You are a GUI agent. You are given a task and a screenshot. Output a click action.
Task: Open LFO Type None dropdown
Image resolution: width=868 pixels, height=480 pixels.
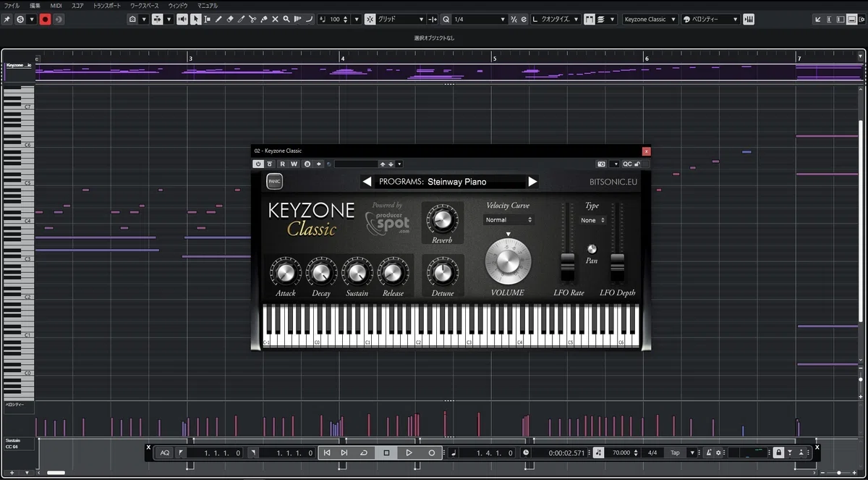(x=593, y=220)
